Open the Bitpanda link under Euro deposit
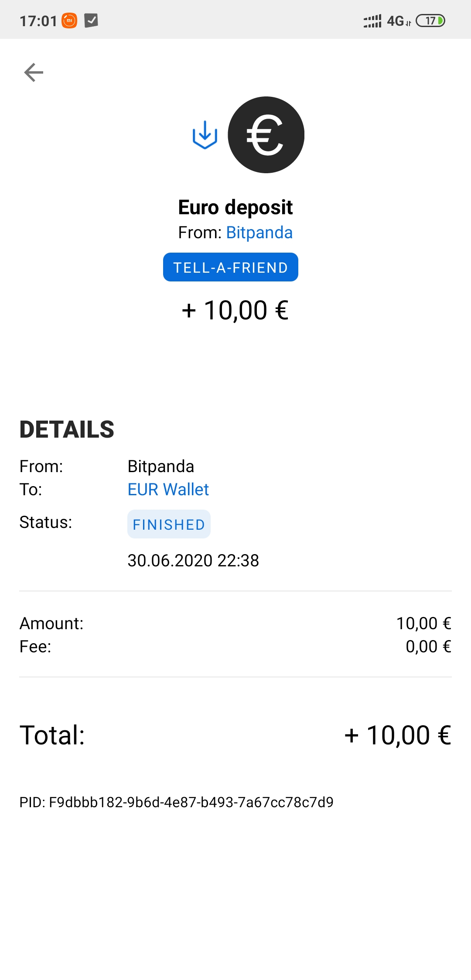Viewport: 471px width, 980px height. pyautogui.click(x=259, y=233)
